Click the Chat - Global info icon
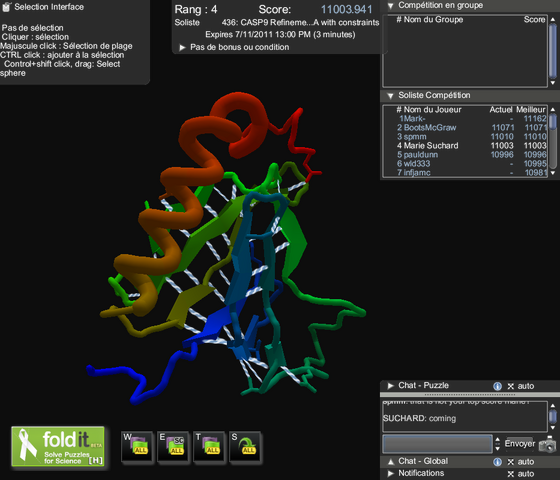Screen dimensions: 560x480 497,462
